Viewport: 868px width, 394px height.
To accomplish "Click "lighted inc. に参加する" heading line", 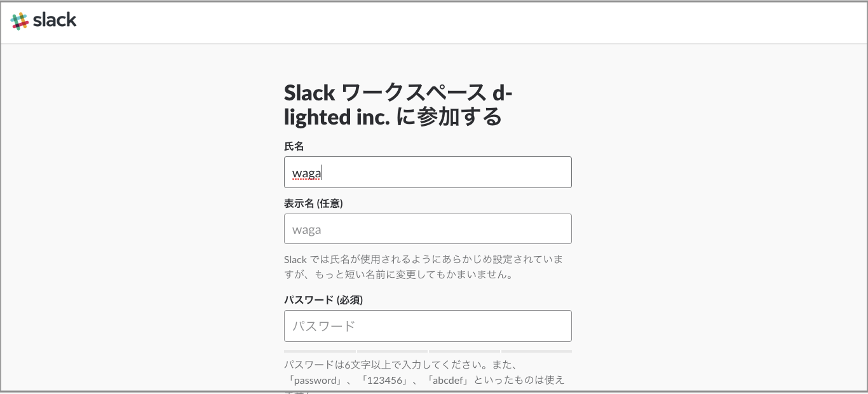I will tap(393, 117).
